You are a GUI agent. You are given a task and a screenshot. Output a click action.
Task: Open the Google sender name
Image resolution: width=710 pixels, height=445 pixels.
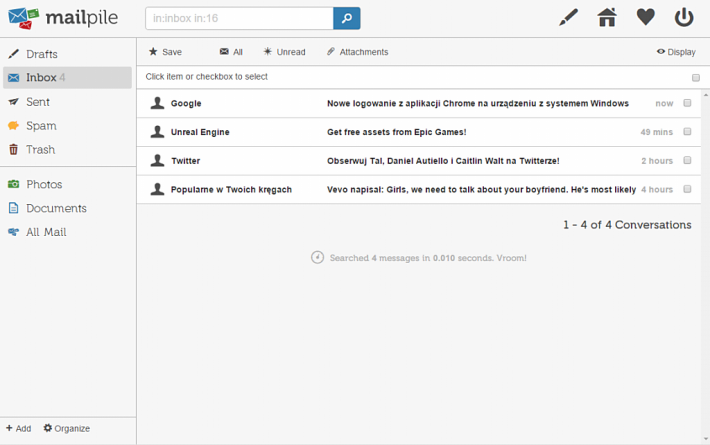click(186, 103)
